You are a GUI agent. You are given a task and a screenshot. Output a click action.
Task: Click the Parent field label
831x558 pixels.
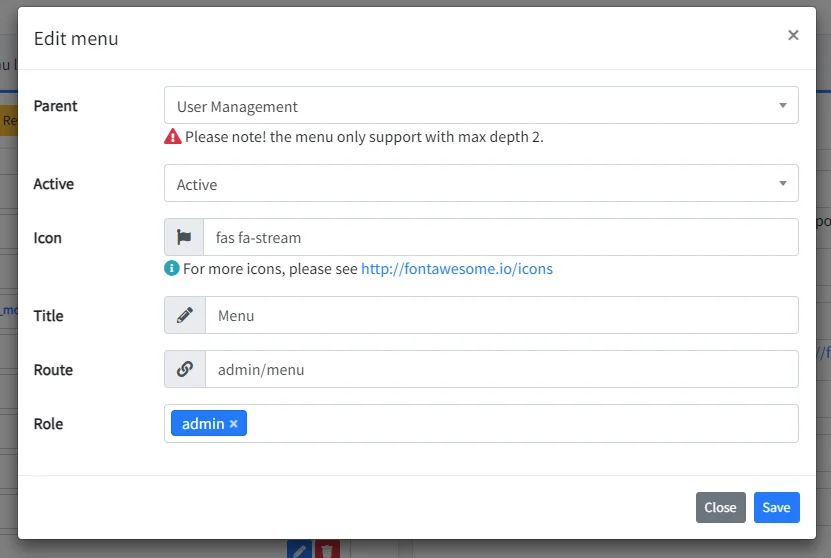(x=56, y=106)
